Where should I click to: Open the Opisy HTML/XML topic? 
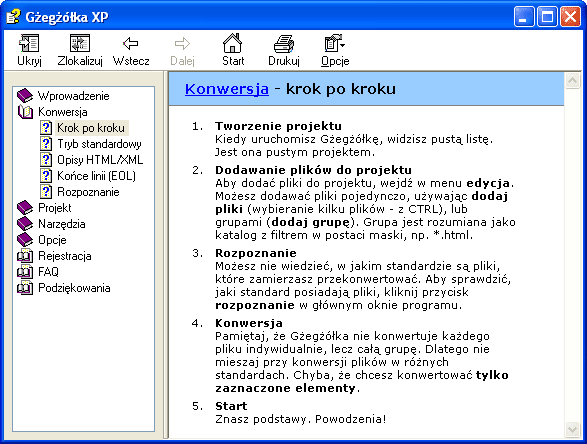(x=100, y=160)
